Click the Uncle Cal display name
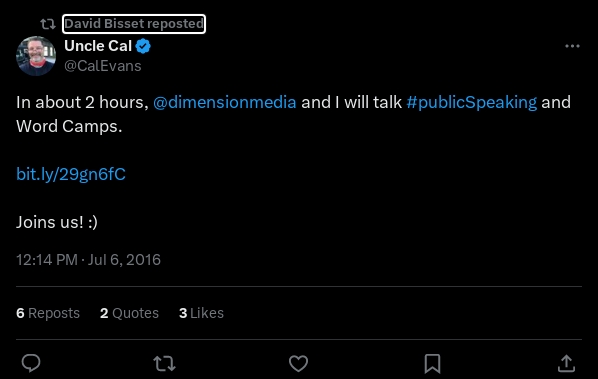Image resolution: width=598 pixels, height=379 pixels. 98,46
